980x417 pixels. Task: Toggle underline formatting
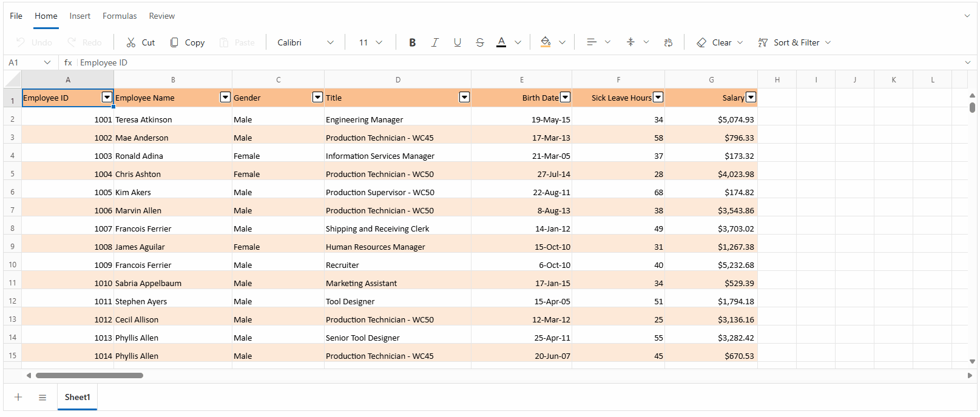(x=457, y=42)
